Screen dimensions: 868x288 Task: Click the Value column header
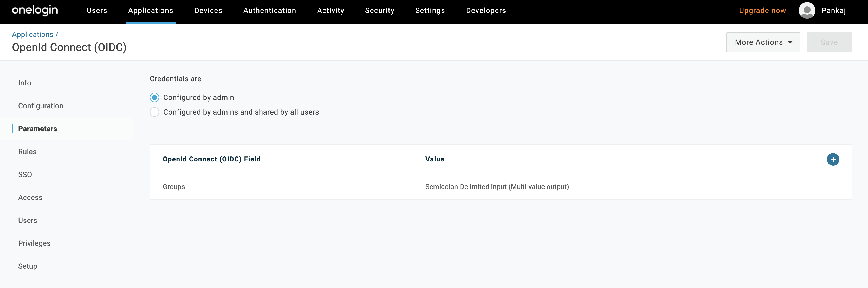click(435, 159)
